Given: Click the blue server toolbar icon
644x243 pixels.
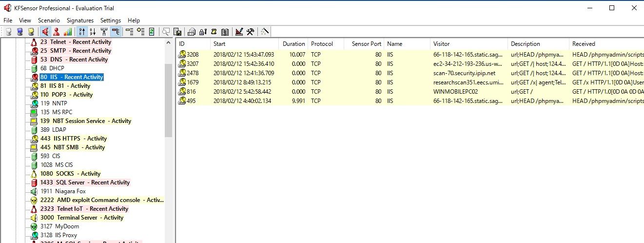Looking at the screenshot, I should point(20,32).
